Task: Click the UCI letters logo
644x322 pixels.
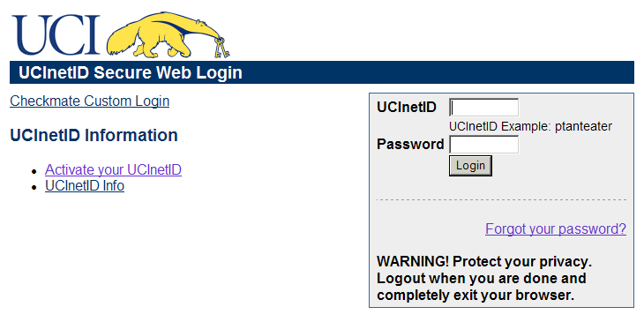Action: pos(56,35)
